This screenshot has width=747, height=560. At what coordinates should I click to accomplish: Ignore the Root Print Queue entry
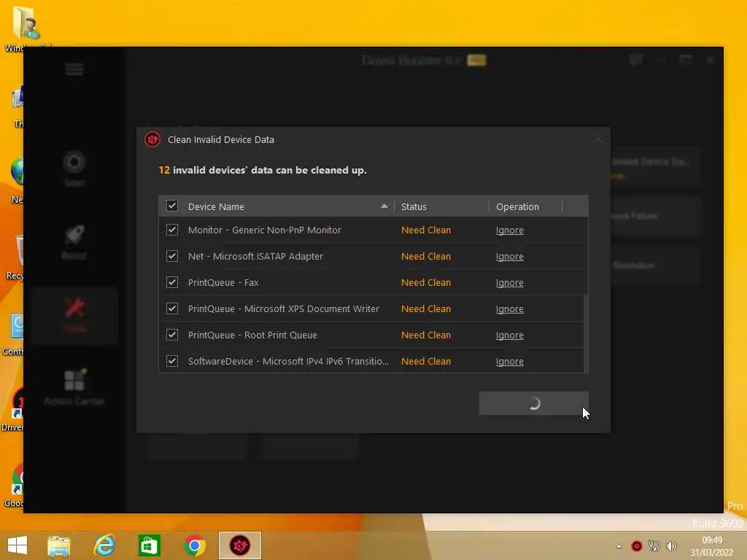(x=509, y=335)
